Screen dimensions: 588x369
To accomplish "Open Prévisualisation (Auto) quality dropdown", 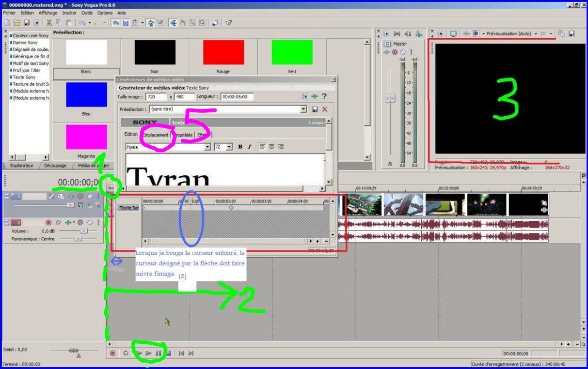I will tap(536, 33).
